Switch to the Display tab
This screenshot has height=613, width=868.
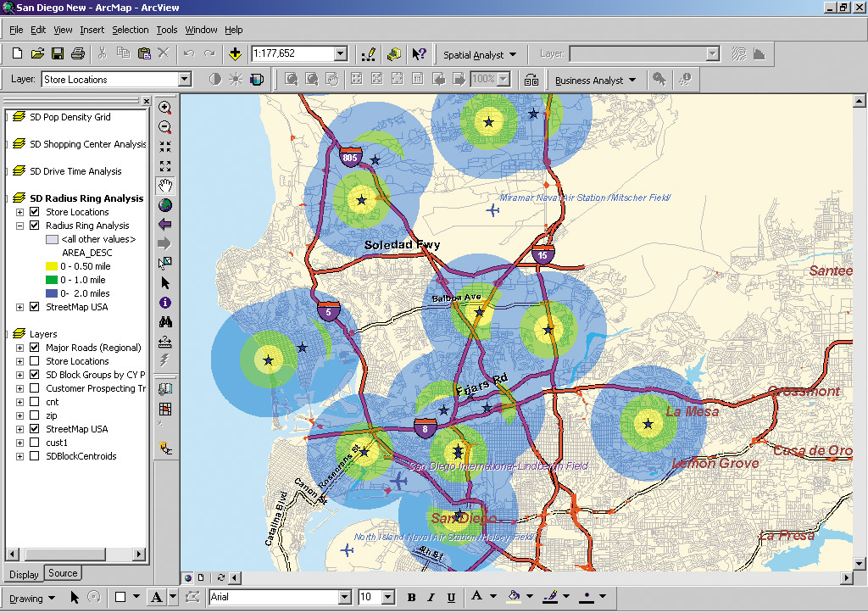click(x=24, y=574)
